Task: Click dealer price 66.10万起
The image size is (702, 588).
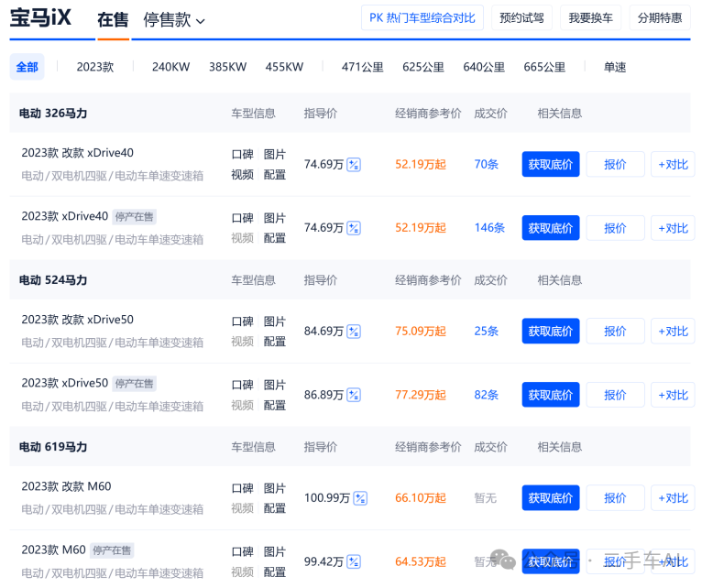Action: click(x=421, y=498)
